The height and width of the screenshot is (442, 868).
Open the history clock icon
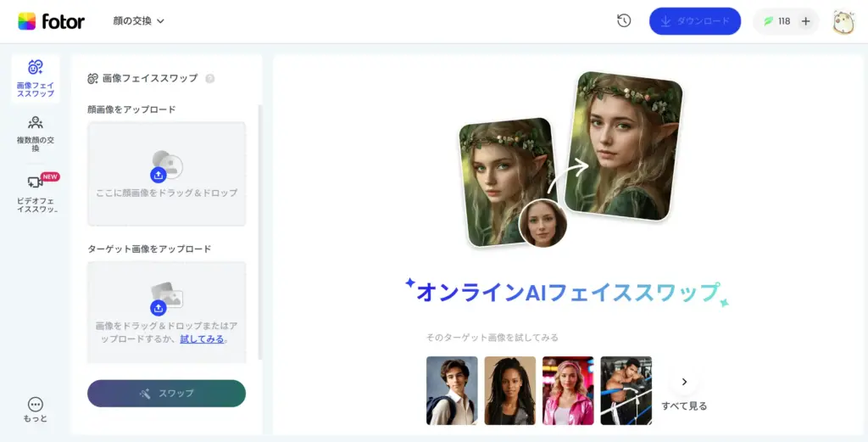(624, 21)
